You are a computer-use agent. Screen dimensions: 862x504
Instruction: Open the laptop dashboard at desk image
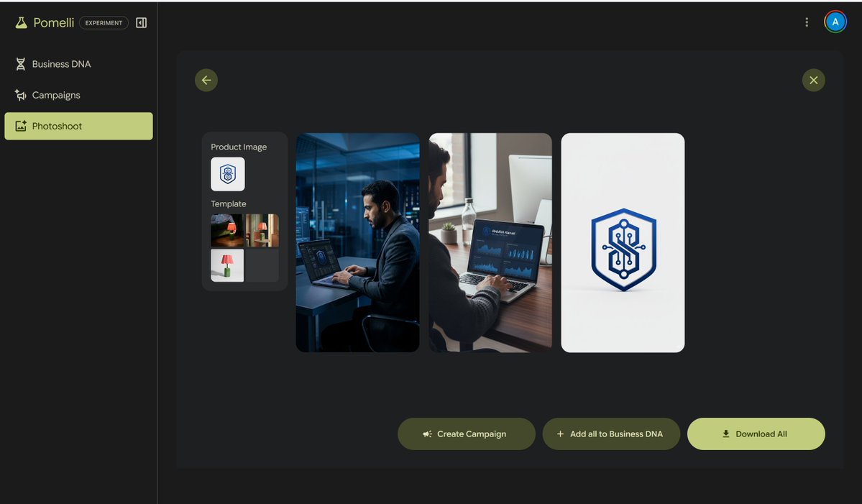pos(490,242)
